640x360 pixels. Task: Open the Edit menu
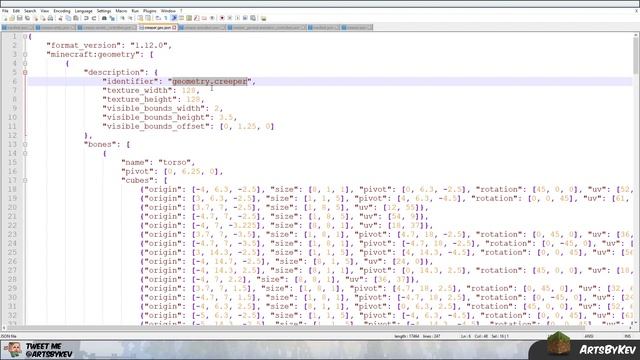[16, 11]
